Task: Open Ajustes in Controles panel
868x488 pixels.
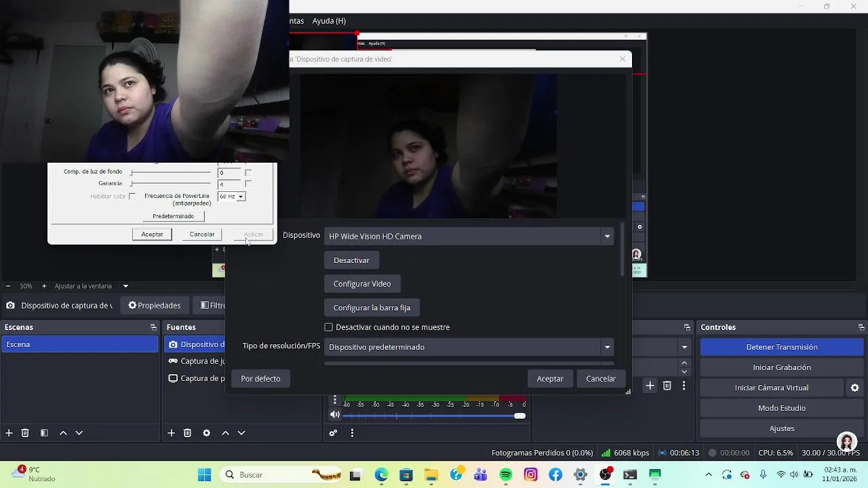Action: click(x=781, y=428)
